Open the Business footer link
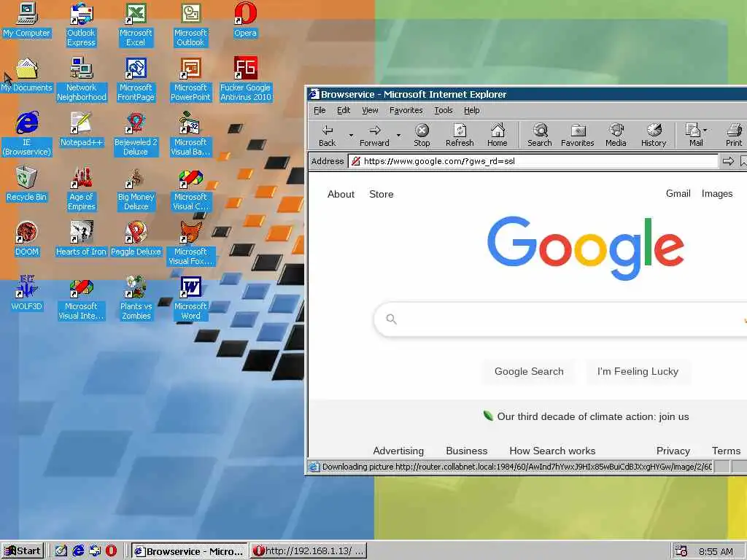The height and width of the screenshot is (560, 747). click(466, 451)
